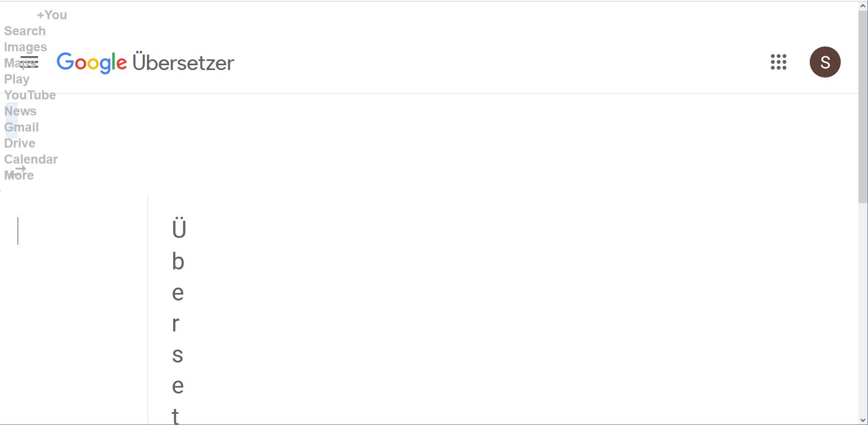The width and height of the screenshot is (868, 425).
Task: Open the +You link
Action: [x=52, y=15]
